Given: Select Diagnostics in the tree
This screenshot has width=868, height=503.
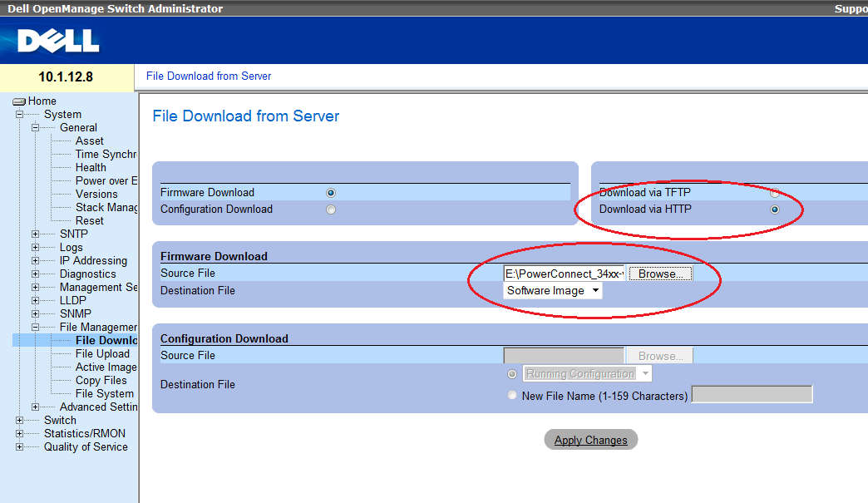Looking at the screenshot, I should tap(87, 274).
